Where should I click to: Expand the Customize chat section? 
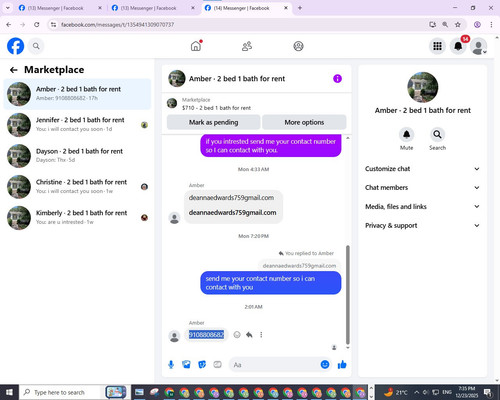[x=422, y=169]
